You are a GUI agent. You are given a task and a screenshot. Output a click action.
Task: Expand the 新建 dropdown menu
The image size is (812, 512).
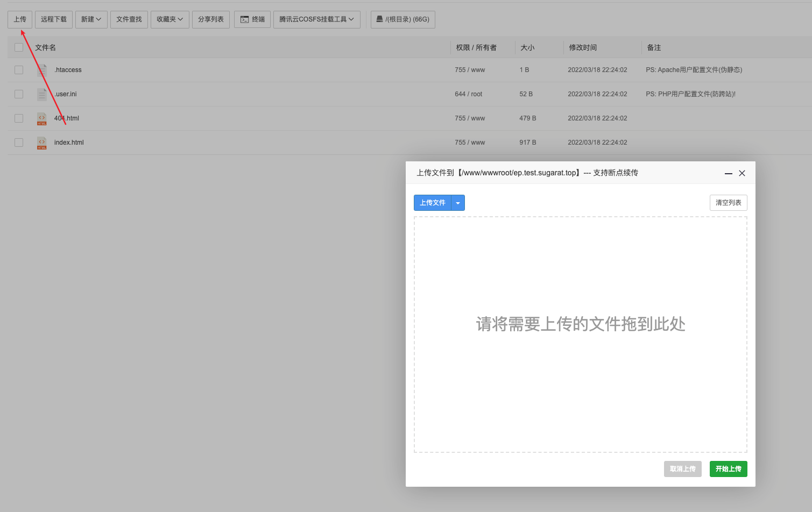(x=91, y=19)
